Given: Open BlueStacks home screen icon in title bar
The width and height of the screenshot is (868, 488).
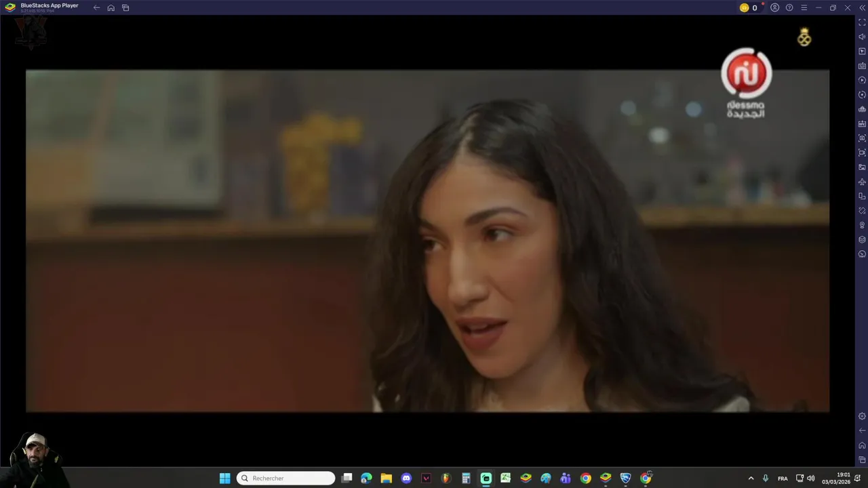Looking at the screenshot, I should click(x=111, y=7).
